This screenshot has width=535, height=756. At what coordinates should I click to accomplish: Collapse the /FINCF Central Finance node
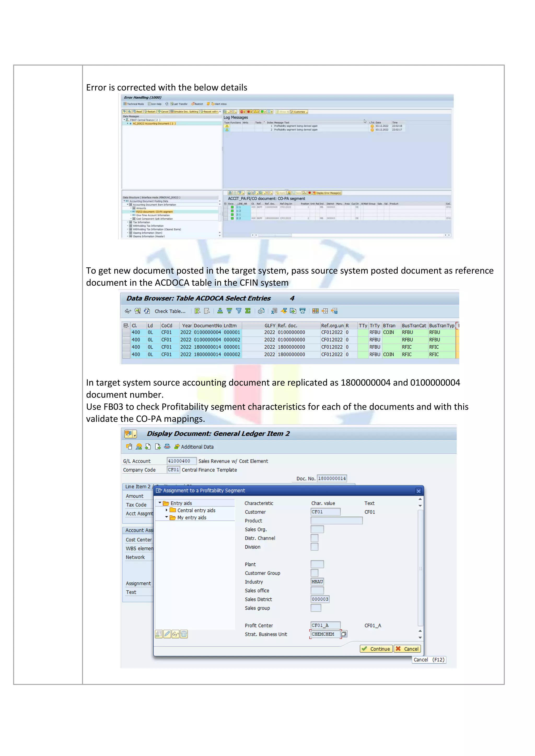(x=124, y=120)
